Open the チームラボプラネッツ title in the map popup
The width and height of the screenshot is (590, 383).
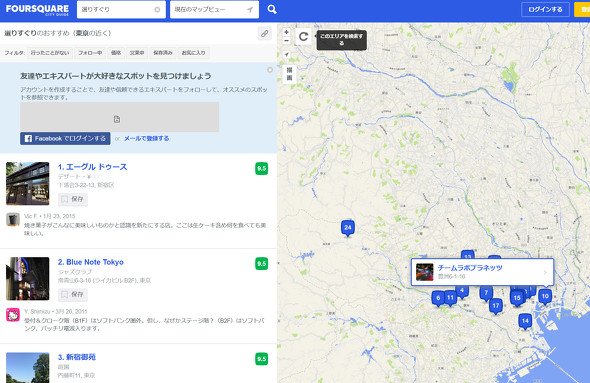point(470,268)
